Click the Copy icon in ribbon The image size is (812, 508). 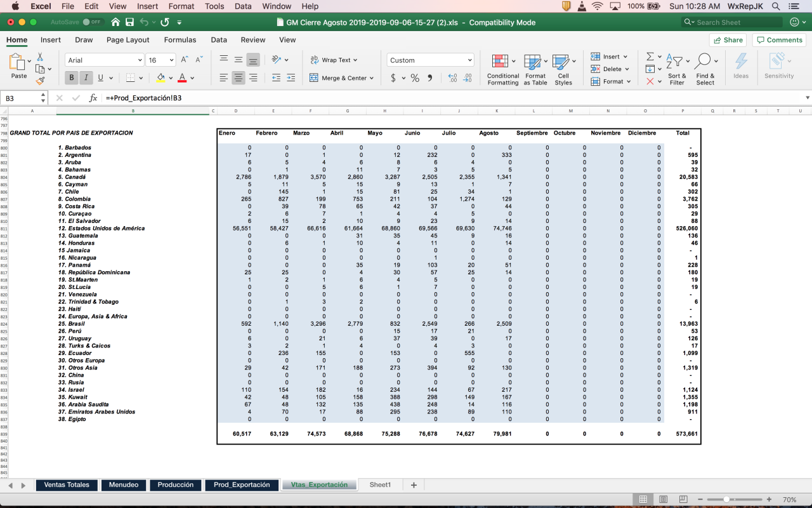coord(41,69)
